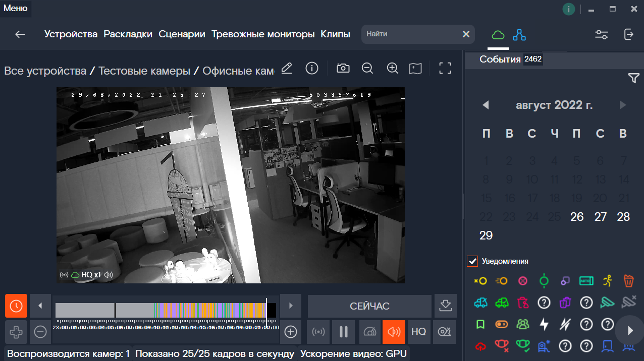Filter by blue playground slide icon
Screen dimensions: 644x361
[544, 345]
